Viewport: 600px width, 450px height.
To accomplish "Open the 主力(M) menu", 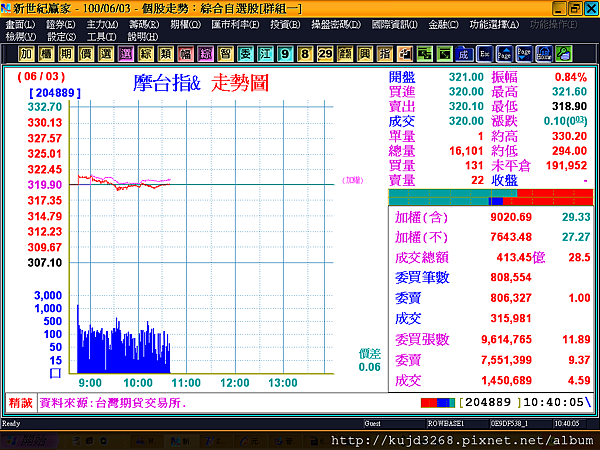I will (x=102, y=24).
